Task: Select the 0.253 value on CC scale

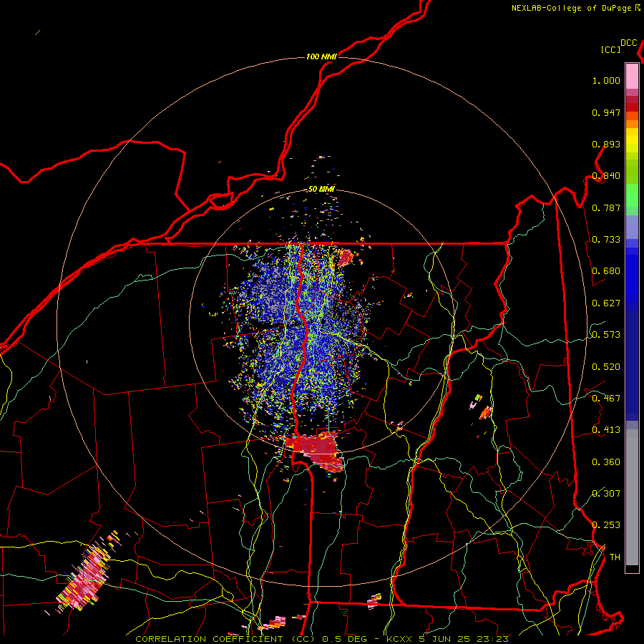Action: (606, 525)
